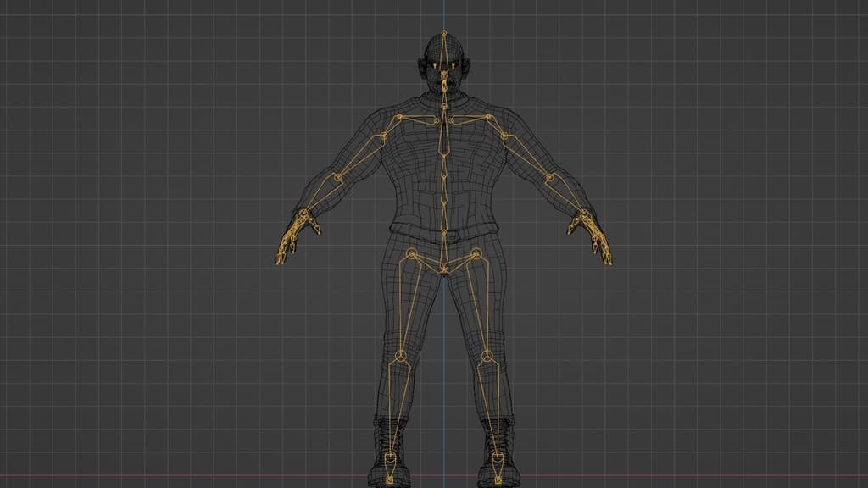The image size is (868, 488).
Task: Select the knee joint on the screen-left leg
Action: 399,356
